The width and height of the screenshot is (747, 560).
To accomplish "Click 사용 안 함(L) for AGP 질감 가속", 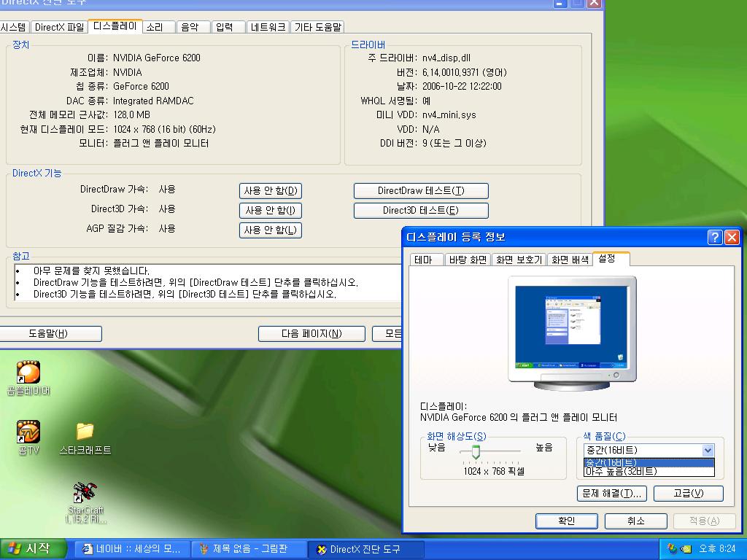I will point(271,230).
